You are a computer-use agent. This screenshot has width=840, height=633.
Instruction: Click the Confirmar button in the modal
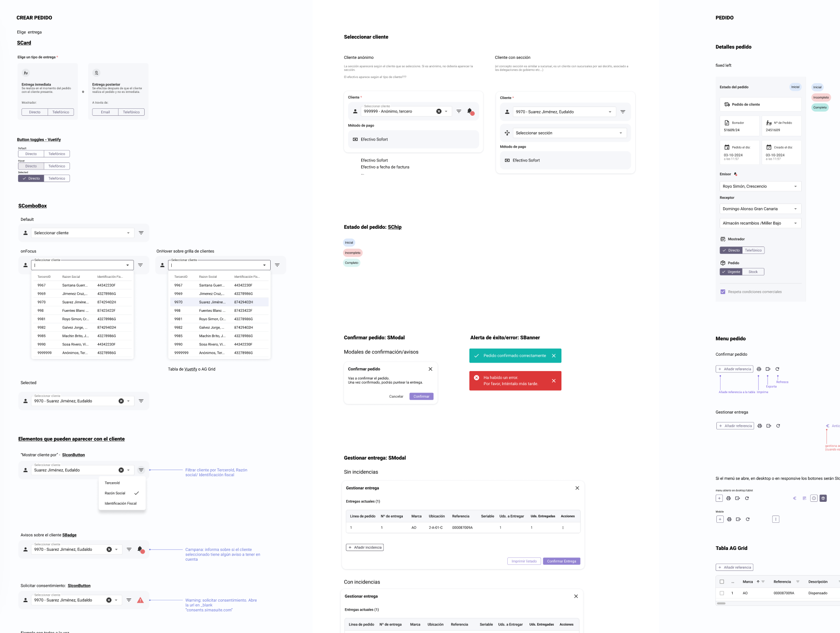[421, 396]
